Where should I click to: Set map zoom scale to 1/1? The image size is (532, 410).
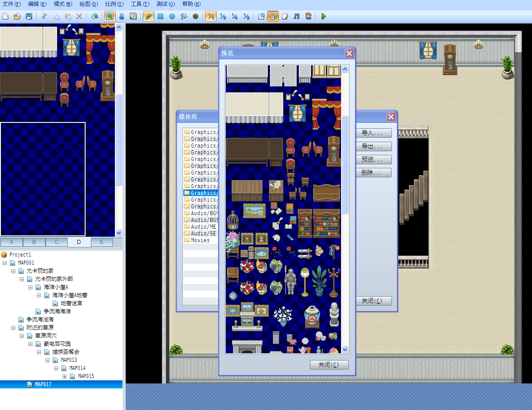tap(211, 16)
